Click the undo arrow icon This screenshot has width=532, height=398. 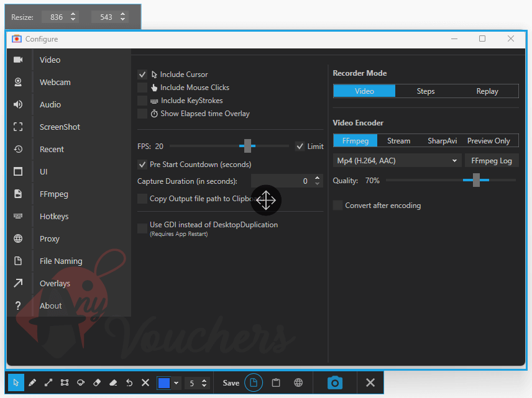pyautogui.click(x=129, y=383)
